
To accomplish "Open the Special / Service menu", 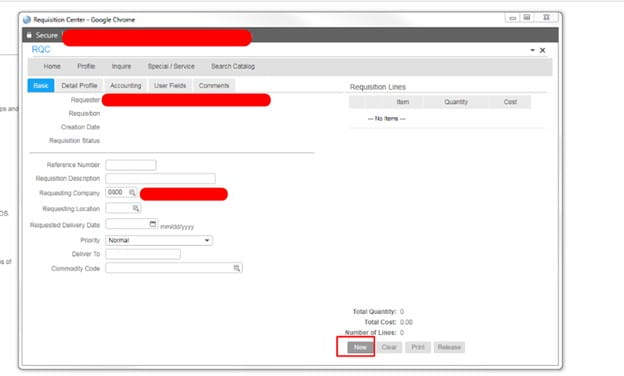I will pos(171,66).
